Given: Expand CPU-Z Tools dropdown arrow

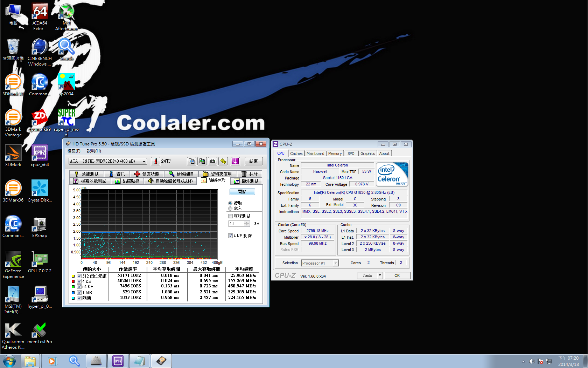Looking at the screenshot, I should click(x=380, y=275).
